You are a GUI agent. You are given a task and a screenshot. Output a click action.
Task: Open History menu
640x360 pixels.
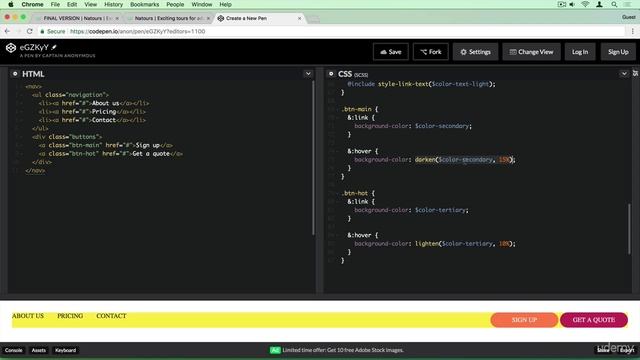click(x=113, y=4)
